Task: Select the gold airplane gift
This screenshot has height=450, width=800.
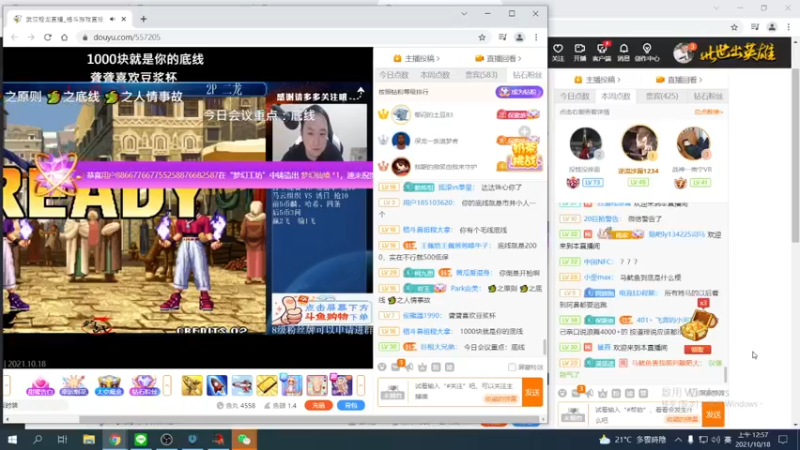Action: (x=192, y=385)
